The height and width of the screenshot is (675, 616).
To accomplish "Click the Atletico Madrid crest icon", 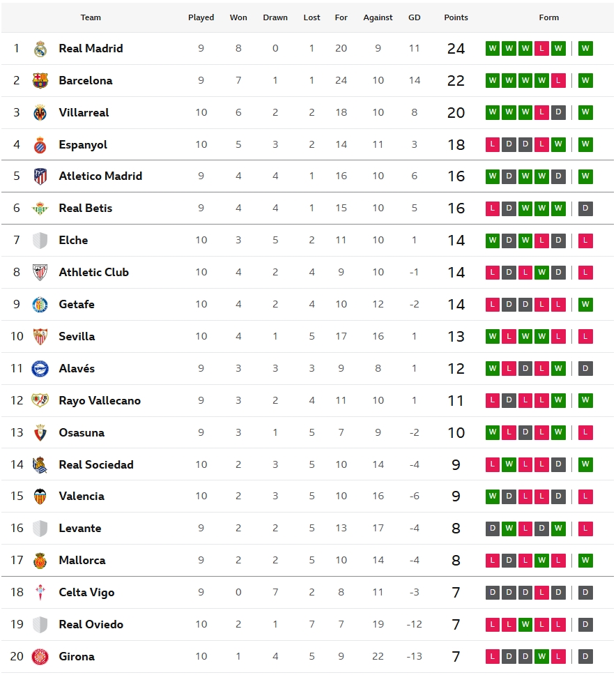I will tap(40, 176).
